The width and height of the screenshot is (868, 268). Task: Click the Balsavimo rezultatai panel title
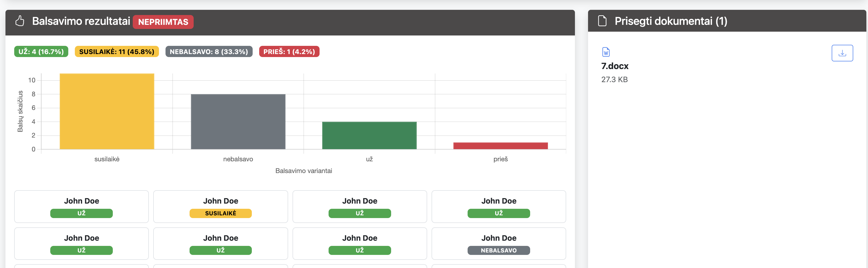[81, 21]
